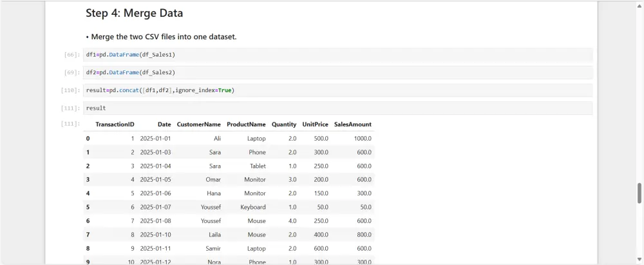Select the Date column header
644x265 pixels.
point(164,124)
